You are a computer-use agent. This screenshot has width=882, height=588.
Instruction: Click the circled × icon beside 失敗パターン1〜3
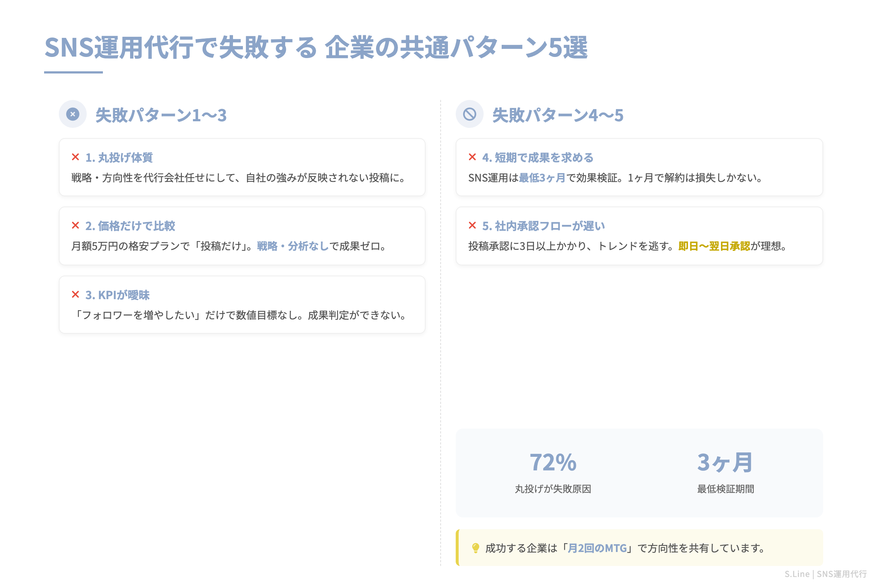[72, 114]
